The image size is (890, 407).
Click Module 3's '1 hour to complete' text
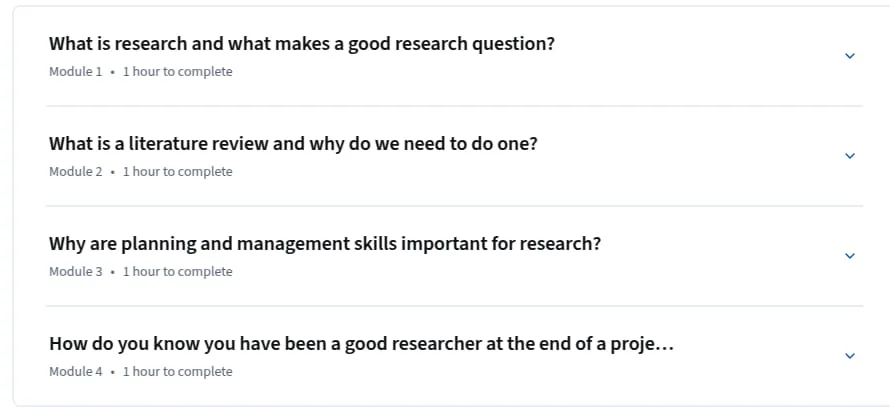tap(178, 271)
